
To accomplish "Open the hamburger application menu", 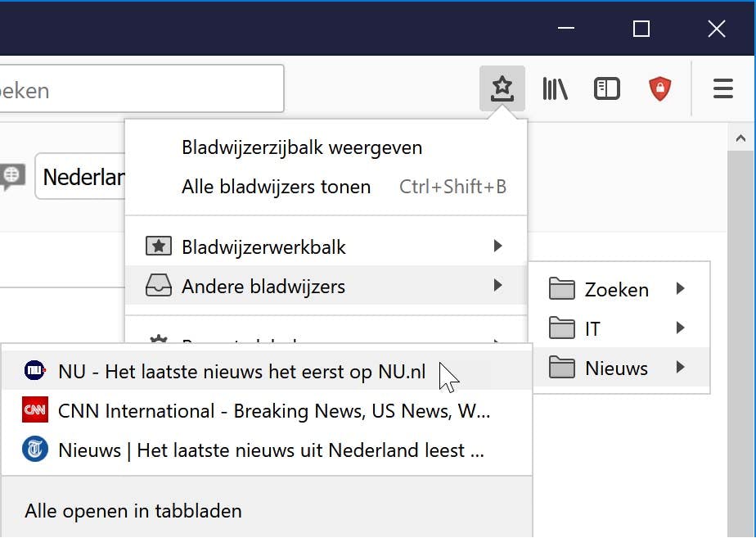I will pyautogui.click(x=722, y=88).
